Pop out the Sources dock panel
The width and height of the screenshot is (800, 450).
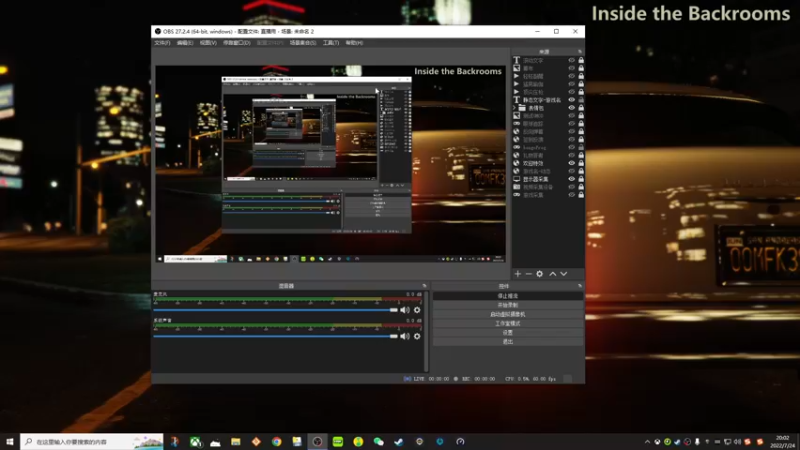pyautogui.click(x=580, y=52)
